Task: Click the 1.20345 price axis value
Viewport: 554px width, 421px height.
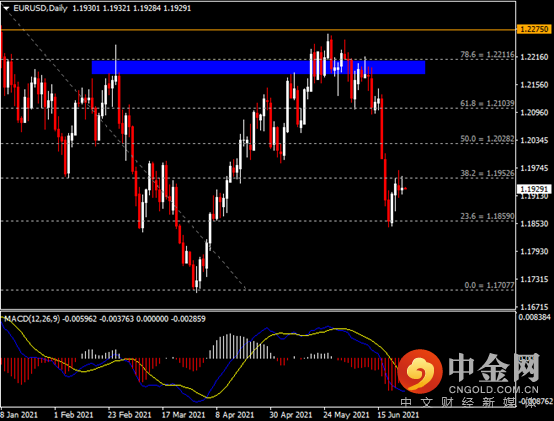Action: (534, 140)
